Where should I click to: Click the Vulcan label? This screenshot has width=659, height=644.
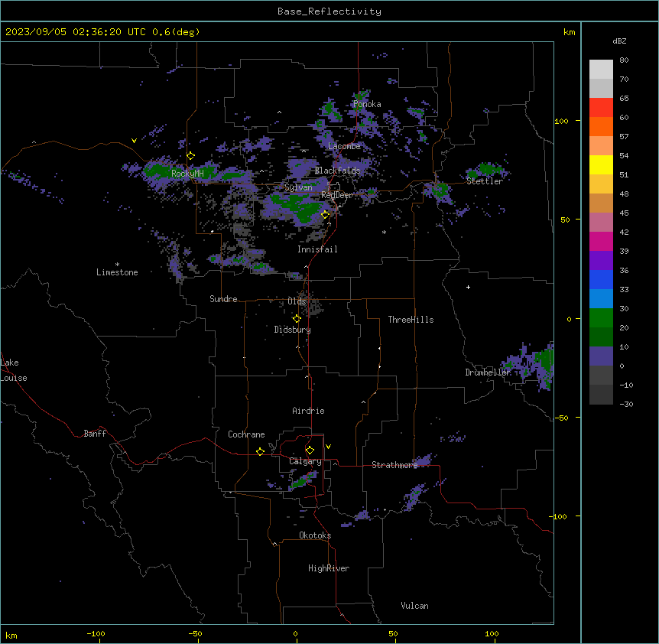click(414, 606)
